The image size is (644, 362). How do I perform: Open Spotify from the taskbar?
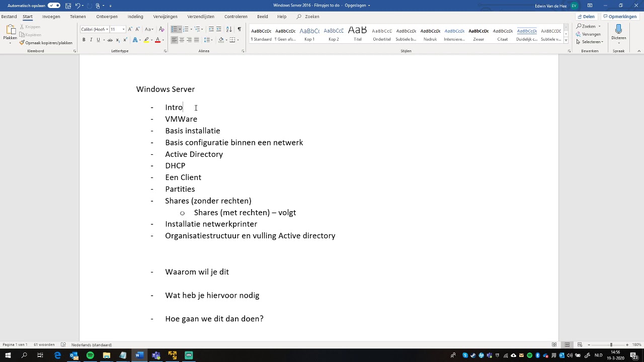[90, 355]
